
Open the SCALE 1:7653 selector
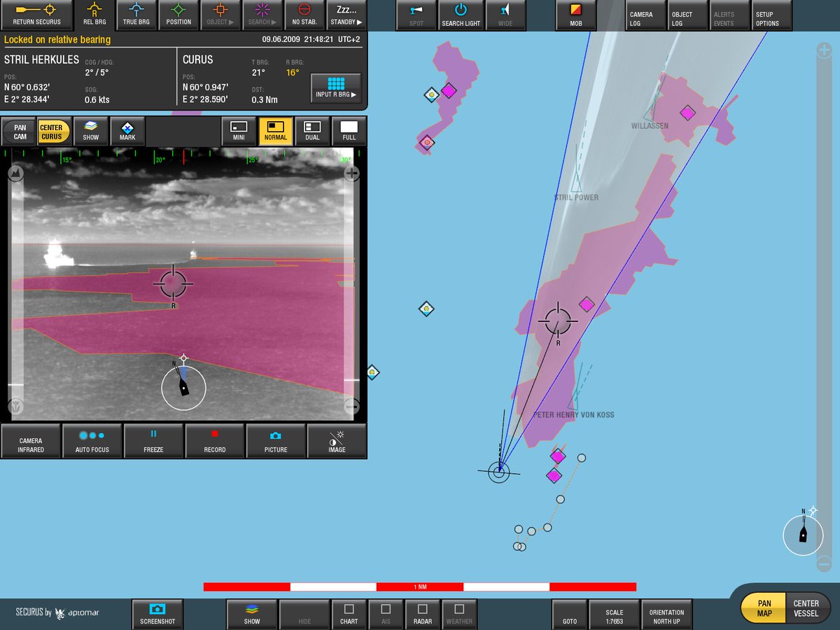[615, 614]
